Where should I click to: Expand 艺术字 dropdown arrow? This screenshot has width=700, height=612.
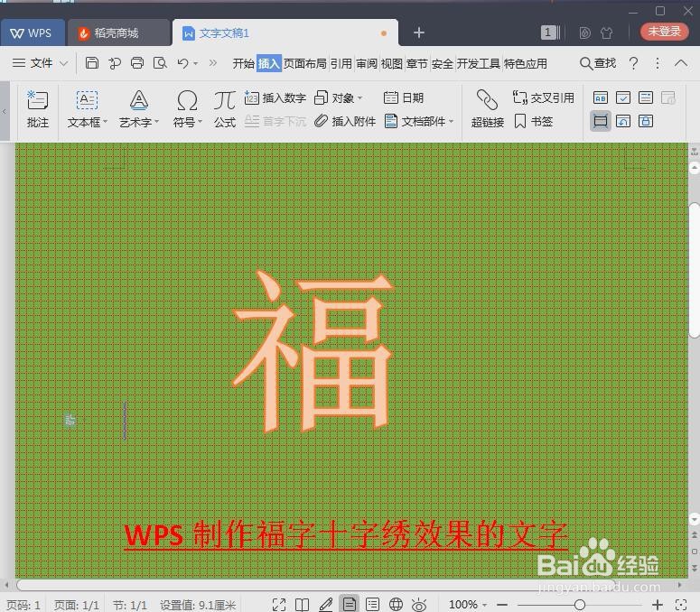coord(156,122)
